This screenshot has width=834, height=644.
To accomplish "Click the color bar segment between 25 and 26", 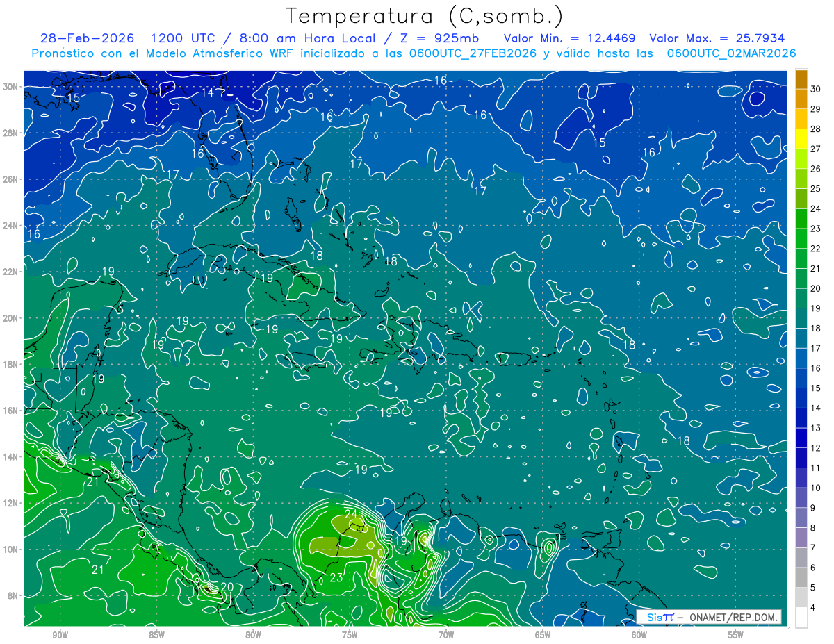I will tap(802, 179).
